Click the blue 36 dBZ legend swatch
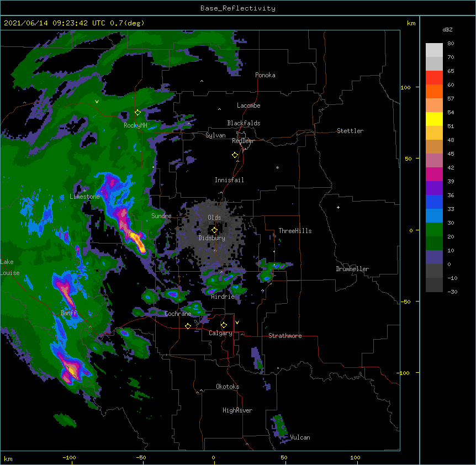 click(434, 202)
